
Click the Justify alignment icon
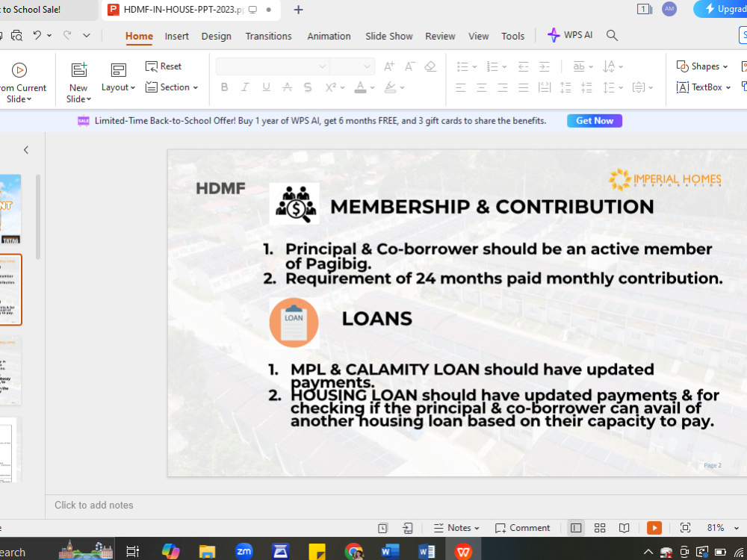(523, 87)
